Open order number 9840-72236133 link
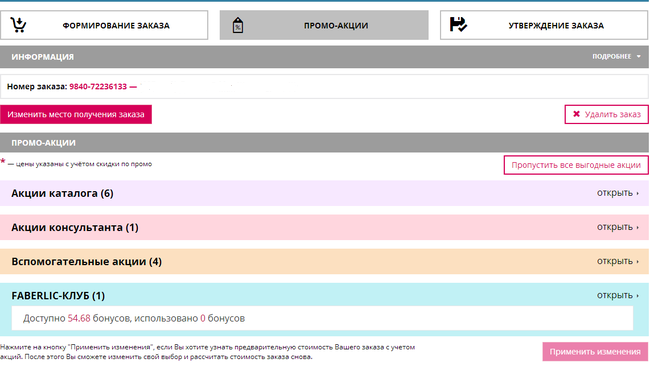 coord(98,86)
